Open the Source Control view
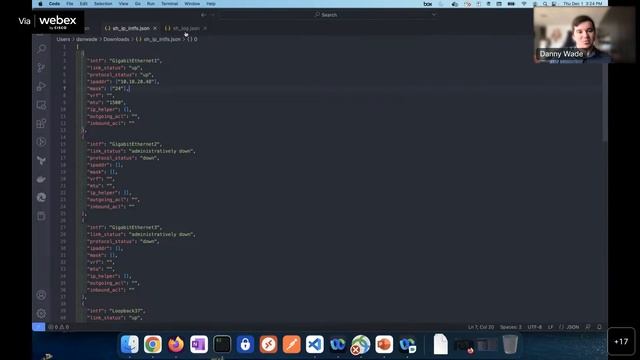The width and height of the screenshot is (640, 360). (x=41, y=68)
